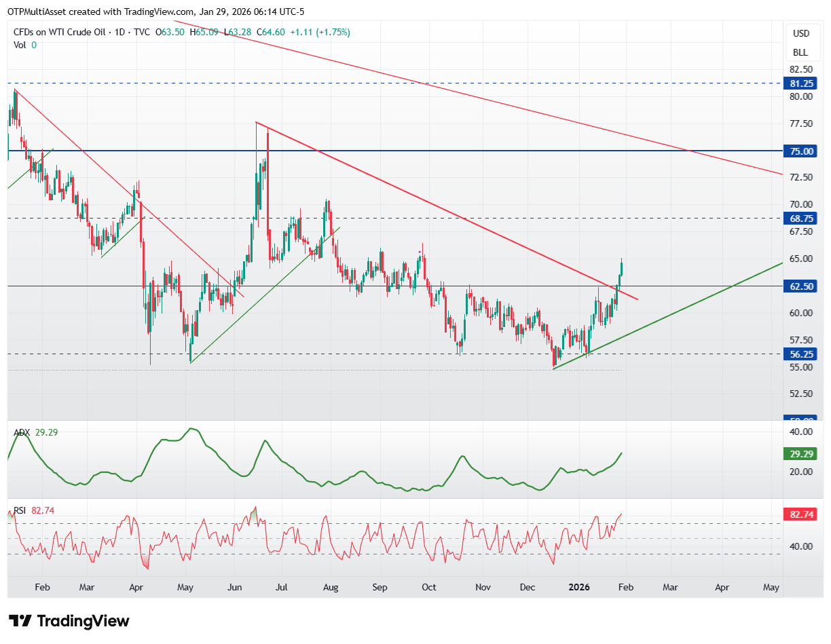The height and width of the screenshot is (644, 831).
Task: Click the Vol indicator legend label
Action: (20, 45)
